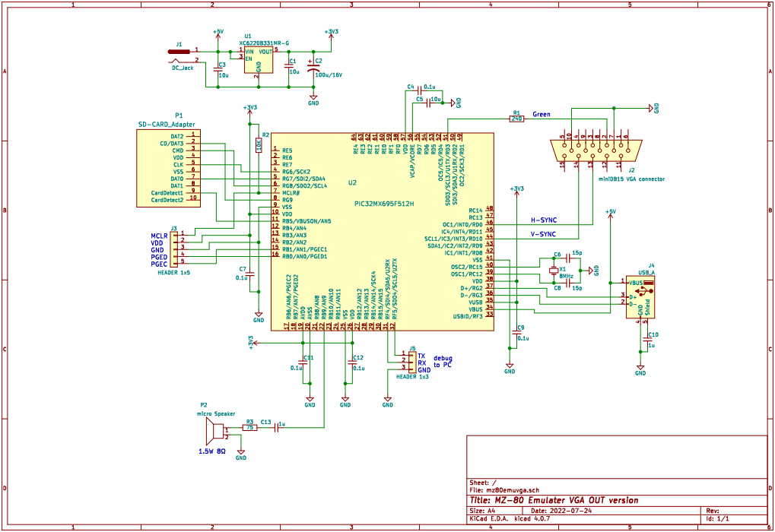Viewport: 775px width, 532px height.
Task: Click the GND symbol below capacitor C2
Action: pos(313,100)
